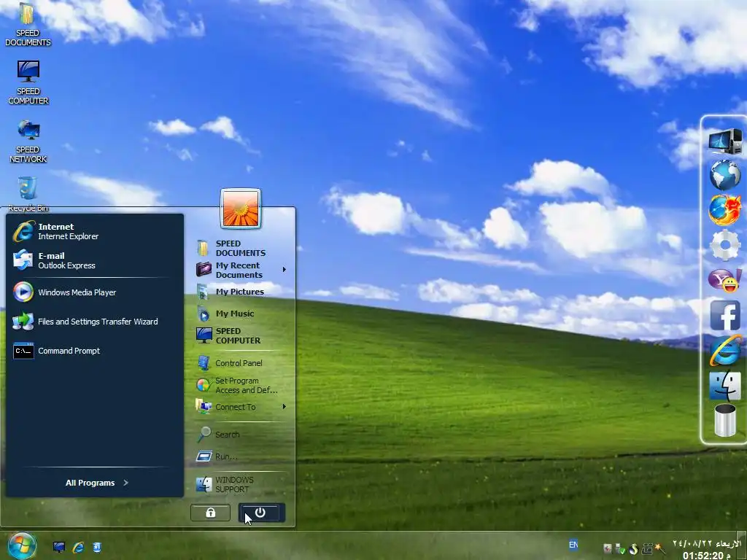Select Recycle Bin desktop icon
Image resolution: width=747 pixels, height=560 pixels.
(x=28, y=194)
